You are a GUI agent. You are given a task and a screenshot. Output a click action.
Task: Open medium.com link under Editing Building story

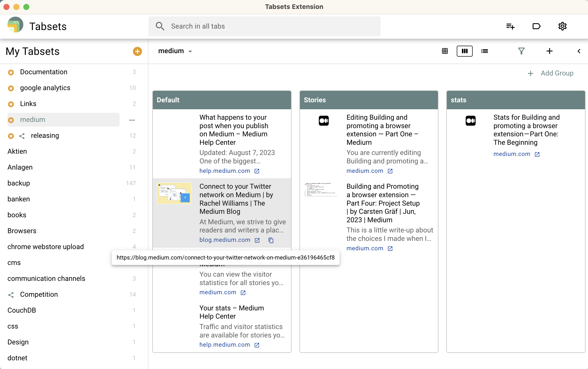(365, 171)
